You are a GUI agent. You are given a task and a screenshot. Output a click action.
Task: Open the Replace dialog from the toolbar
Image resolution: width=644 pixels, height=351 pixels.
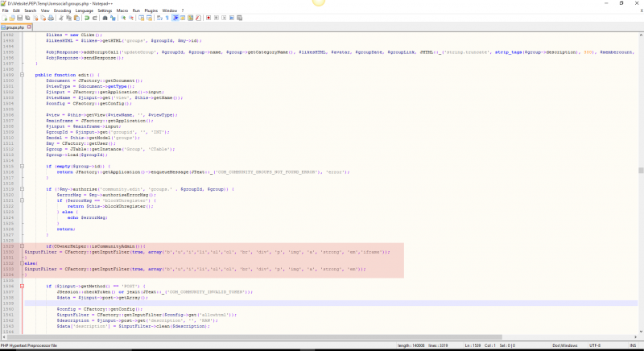click(x=113, y=18)
